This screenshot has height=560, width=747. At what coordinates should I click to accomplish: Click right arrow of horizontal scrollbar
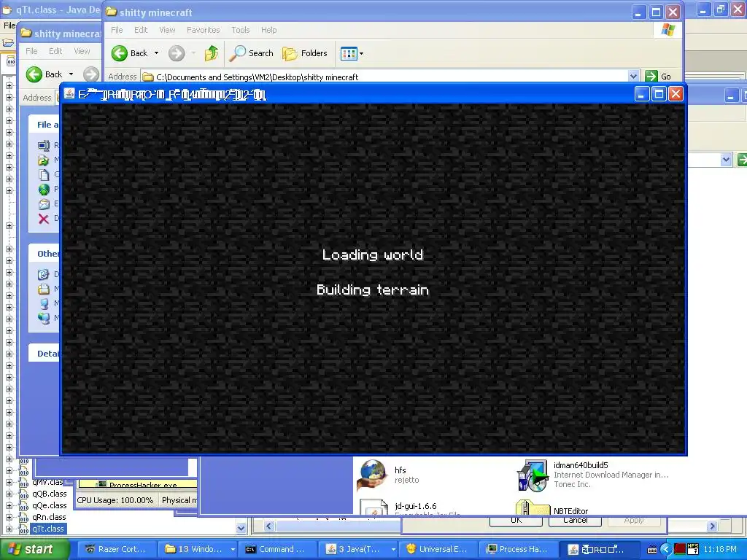click(x=712, y=526)
